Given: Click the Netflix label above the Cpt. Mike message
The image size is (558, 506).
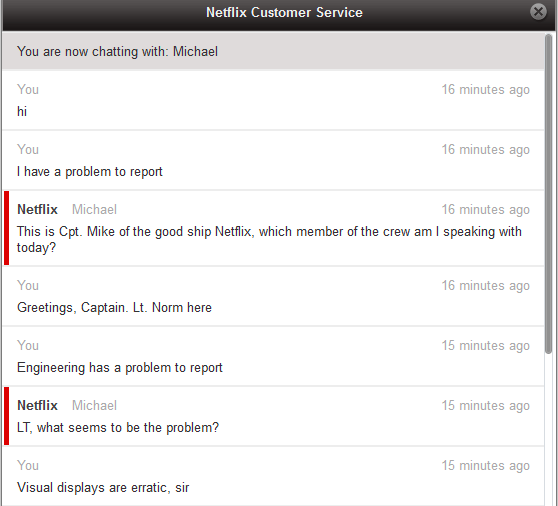Looking at the screenshot, I should tap(37, 209).
